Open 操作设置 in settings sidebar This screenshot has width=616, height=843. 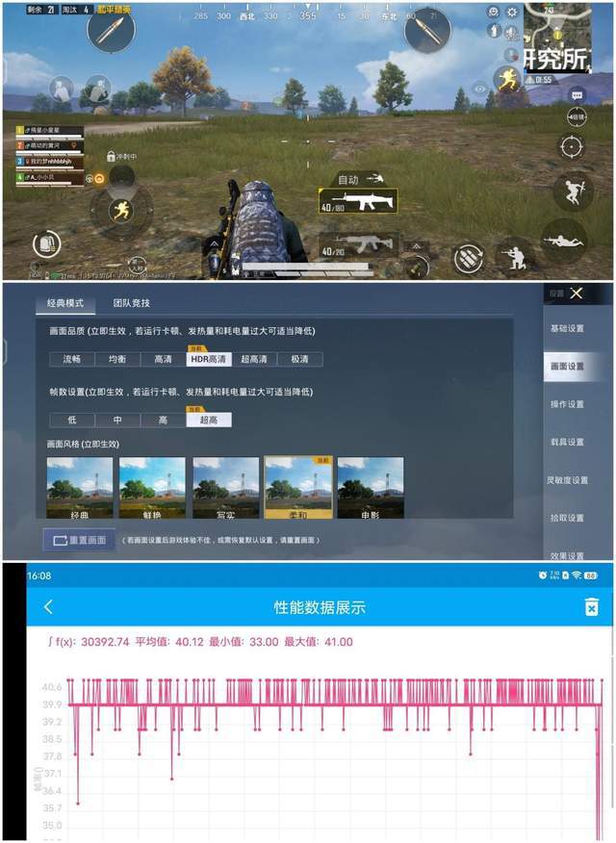pyautogui.click(x=567, y=404)
